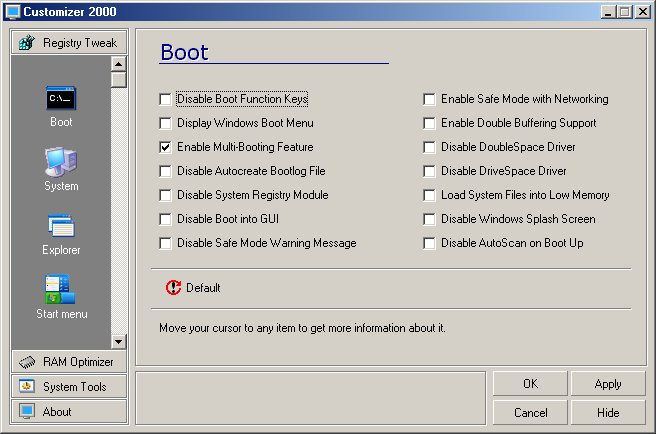This screenshot has width=656, height=434.
Task: Click the Apply button
Action: click(x=608, y=383)
